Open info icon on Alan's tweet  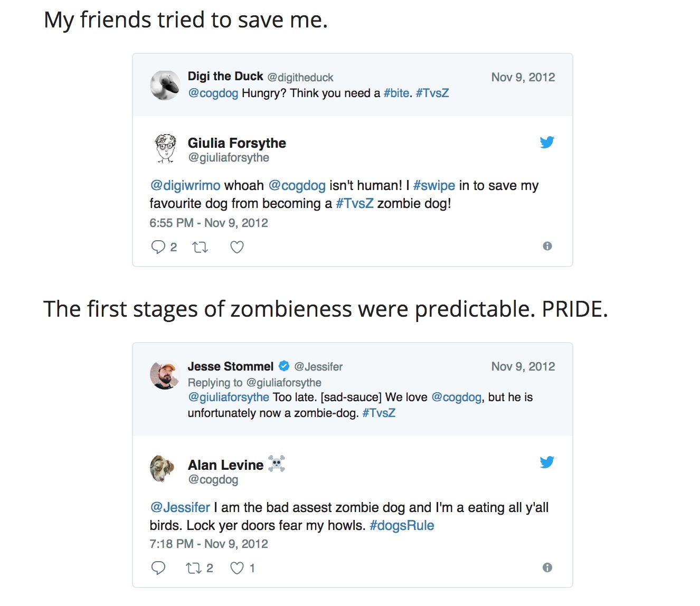[547, 567]
